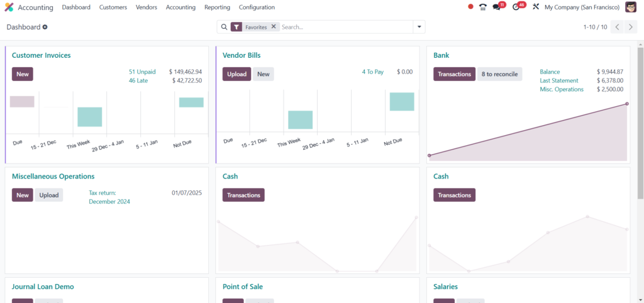The height and width of the screenshot is (303, 644).
Task: Go to the next page arrow
Action: 630,27
